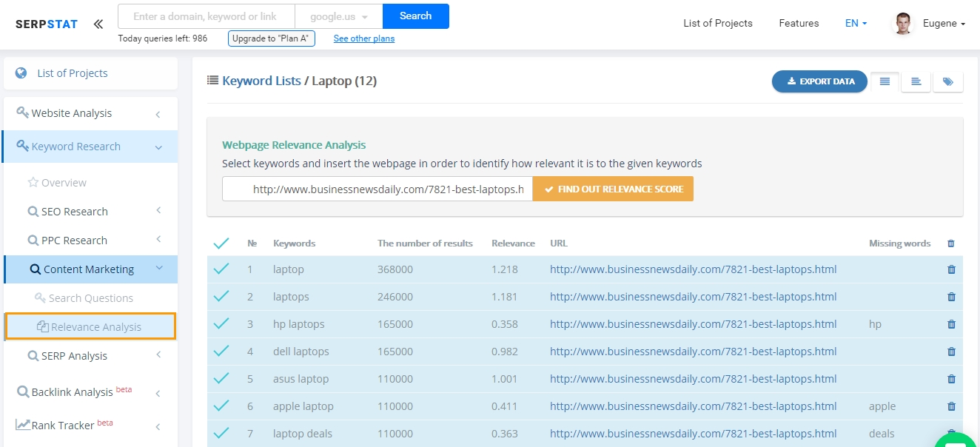Image resolution: width=980 pixels, height=447 pixels.
Task: Delete all keywords via header trash icon
Action: tap(951, 243)
